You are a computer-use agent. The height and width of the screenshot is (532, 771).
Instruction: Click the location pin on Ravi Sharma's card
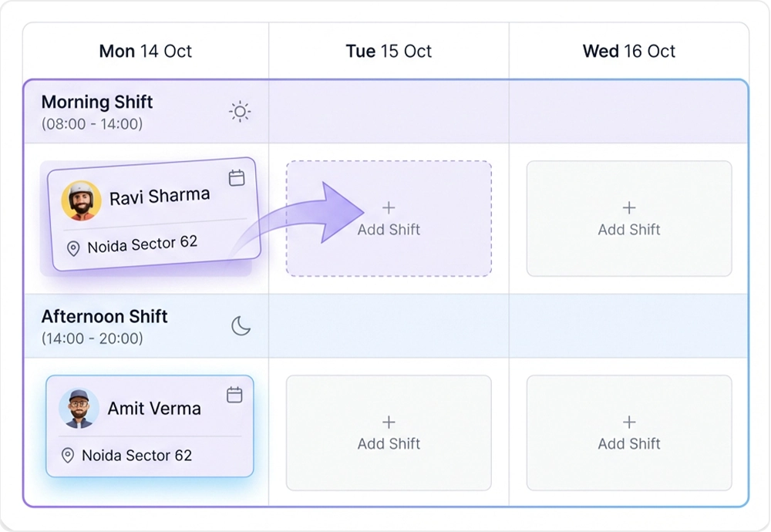74,249
